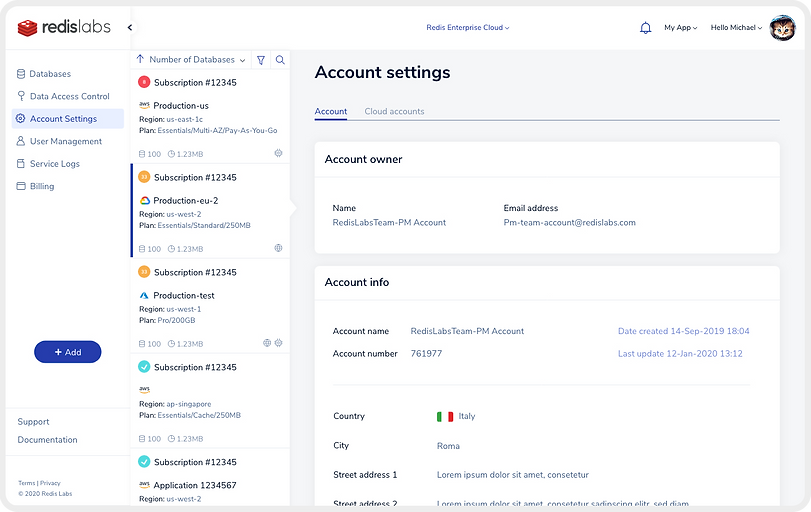Open User Management section

pos(66,141)
